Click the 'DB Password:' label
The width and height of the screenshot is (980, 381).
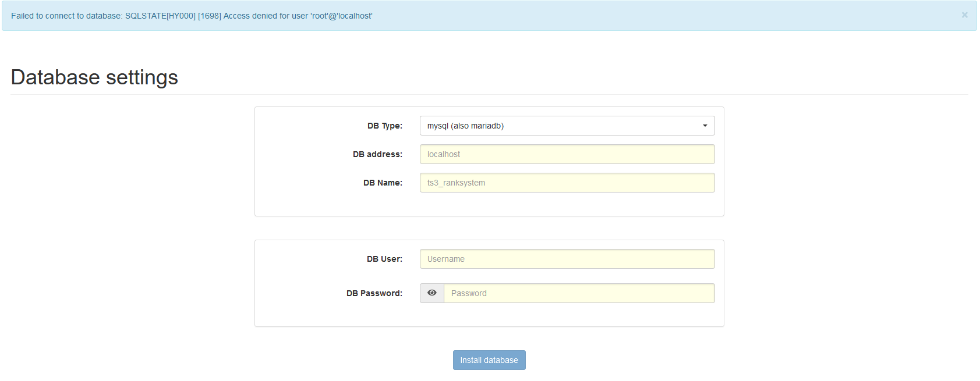coord(374,293)
